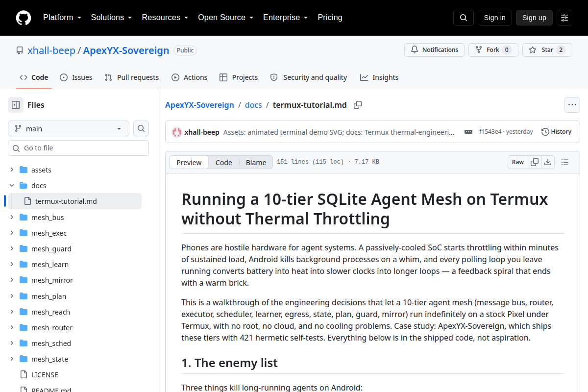Viewport: 588px width, 392px height.
Task: Open the Solutions dropdown menu
Action: pyautogui.click(x=112, y=18)
